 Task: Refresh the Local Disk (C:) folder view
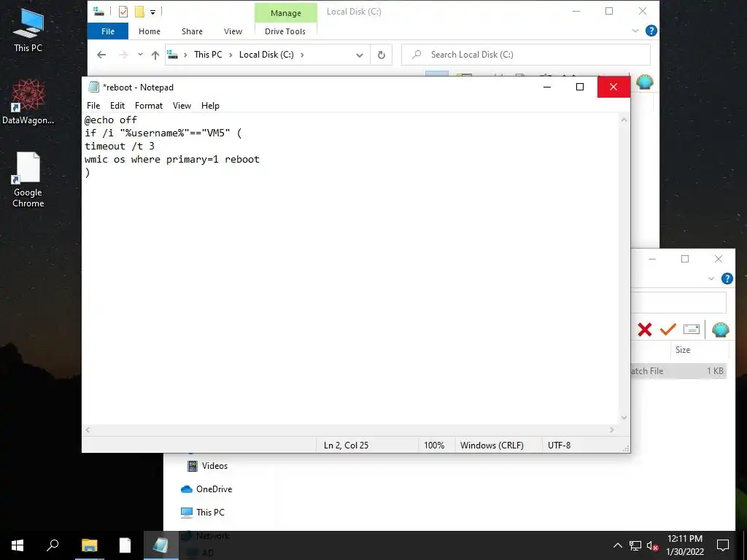pos(381,55)
